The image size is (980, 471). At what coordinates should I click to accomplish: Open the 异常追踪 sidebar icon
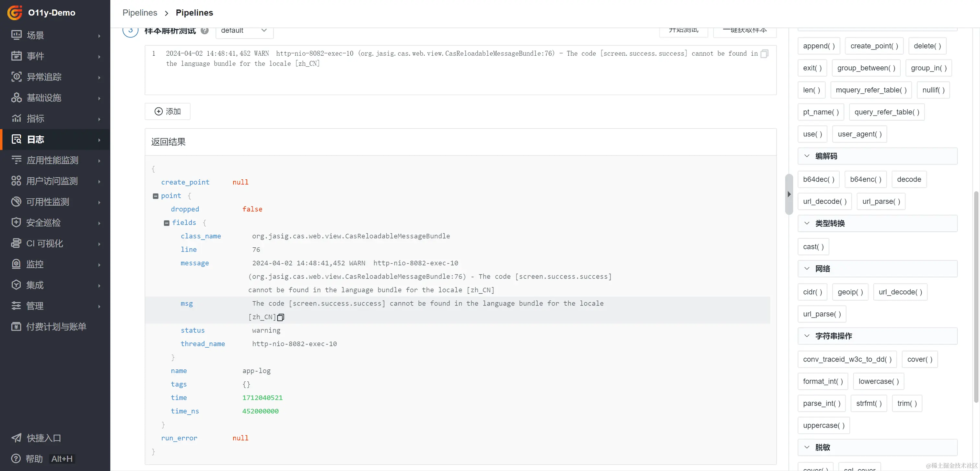coord(16,77)
